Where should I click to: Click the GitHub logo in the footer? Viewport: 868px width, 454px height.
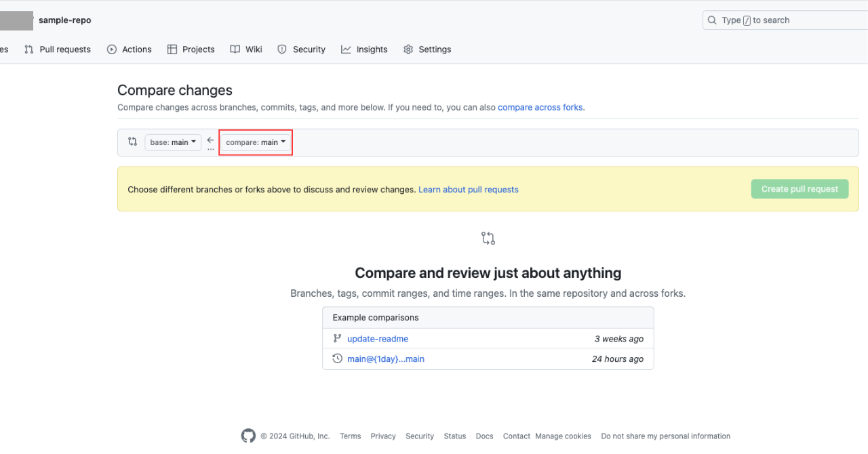(x=249, y=436)
